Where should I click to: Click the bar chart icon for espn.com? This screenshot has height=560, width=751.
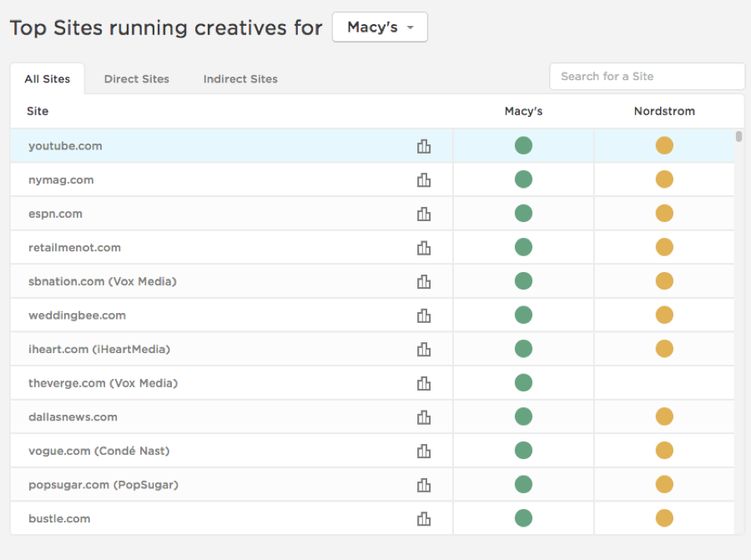pyautogui.click(x=424, y=214)
